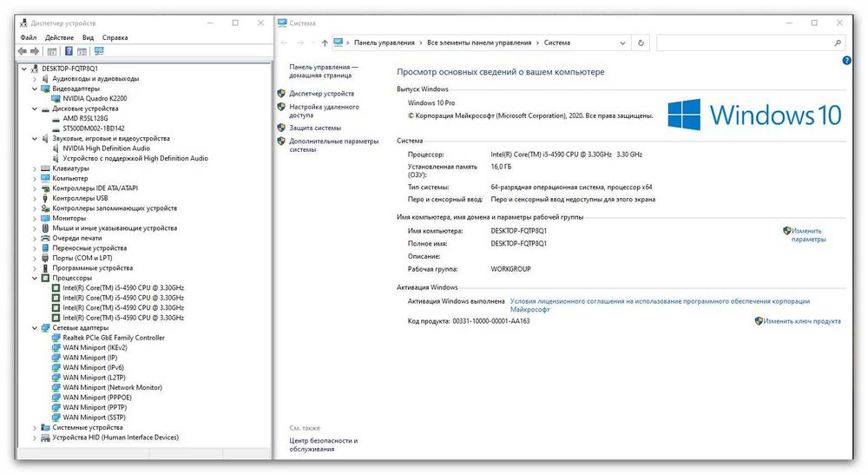Screen dimensions: 868x474
Task: Select WAN Miniport (PPPOE) entry
Action: click(x=97, y=398)
